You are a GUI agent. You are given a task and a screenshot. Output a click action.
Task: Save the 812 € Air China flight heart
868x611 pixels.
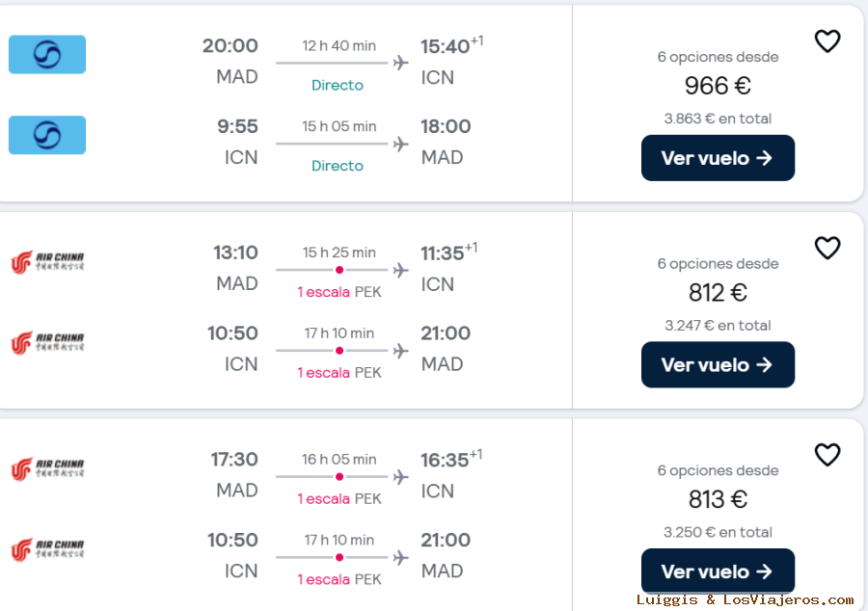coord(827,249)
